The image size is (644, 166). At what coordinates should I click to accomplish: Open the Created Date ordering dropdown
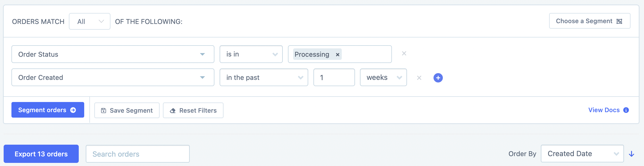coord(582,154)
